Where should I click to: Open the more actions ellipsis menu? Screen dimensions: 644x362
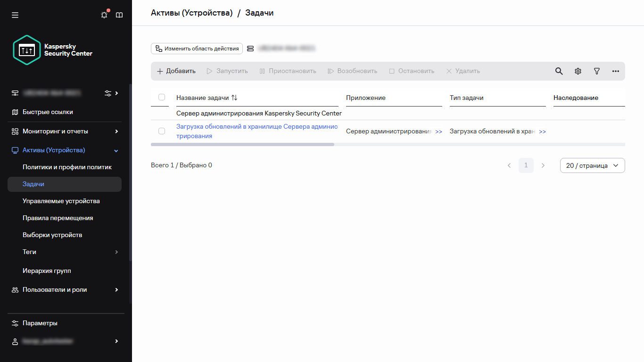[616, 71]
